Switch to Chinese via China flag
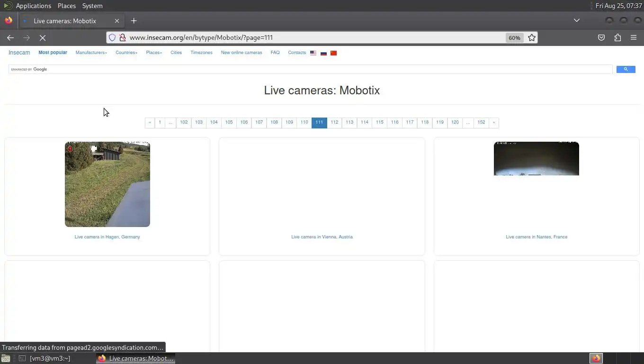Image resolution: width=644 pixels, height=364 pixels. click(x=333, y=53)
